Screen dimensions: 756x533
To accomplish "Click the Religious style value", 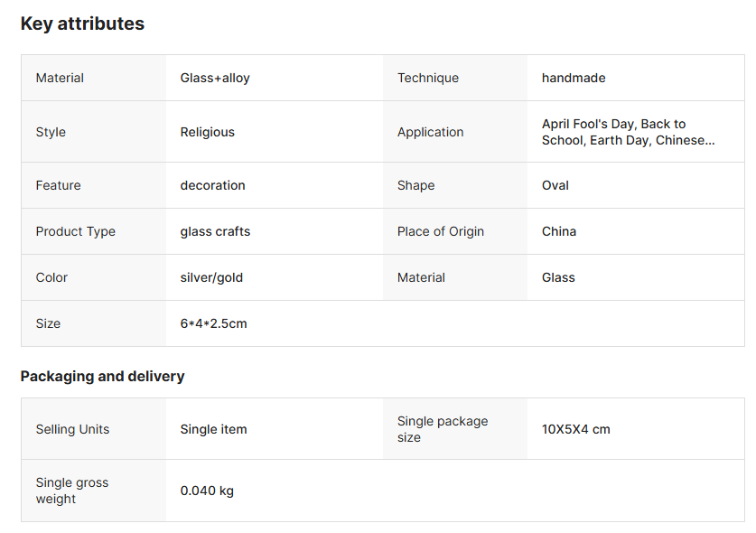I will pyautogui.click(x=207, y=132).
